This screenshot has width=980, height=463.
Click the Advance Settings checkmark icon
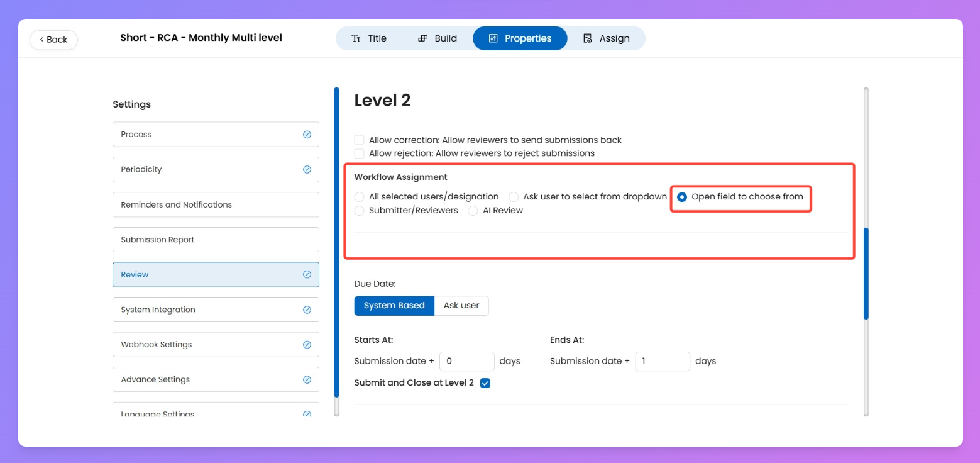(x=307, y=380)
